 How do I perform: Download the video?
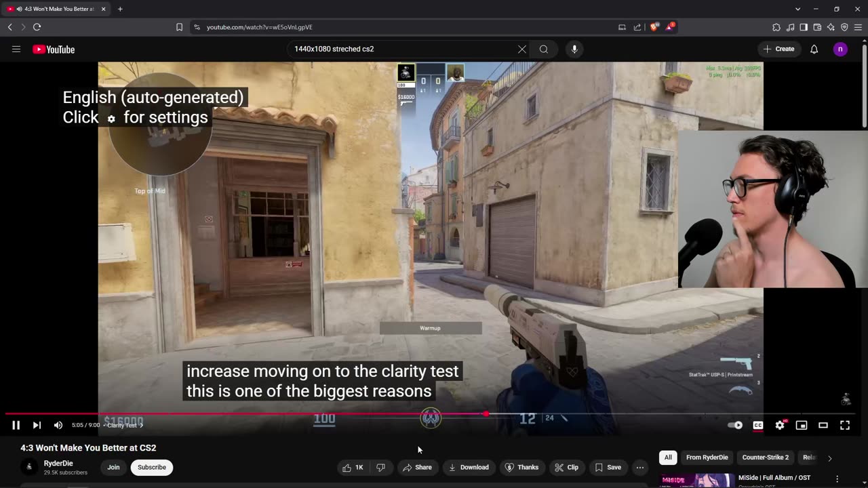[469, 467]
